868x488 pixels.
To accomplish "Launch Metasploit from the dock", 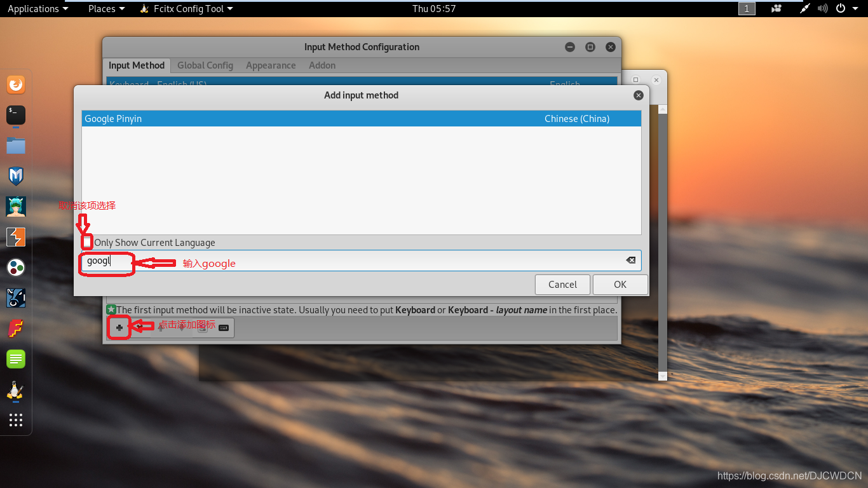I will point(16,176).
